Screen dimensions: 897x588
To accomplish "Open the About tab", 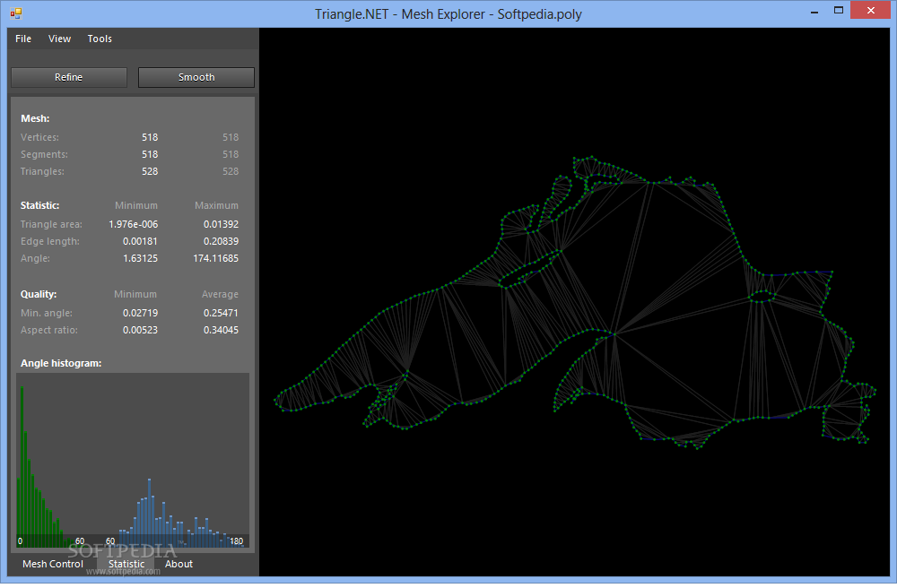I will 179,564.
